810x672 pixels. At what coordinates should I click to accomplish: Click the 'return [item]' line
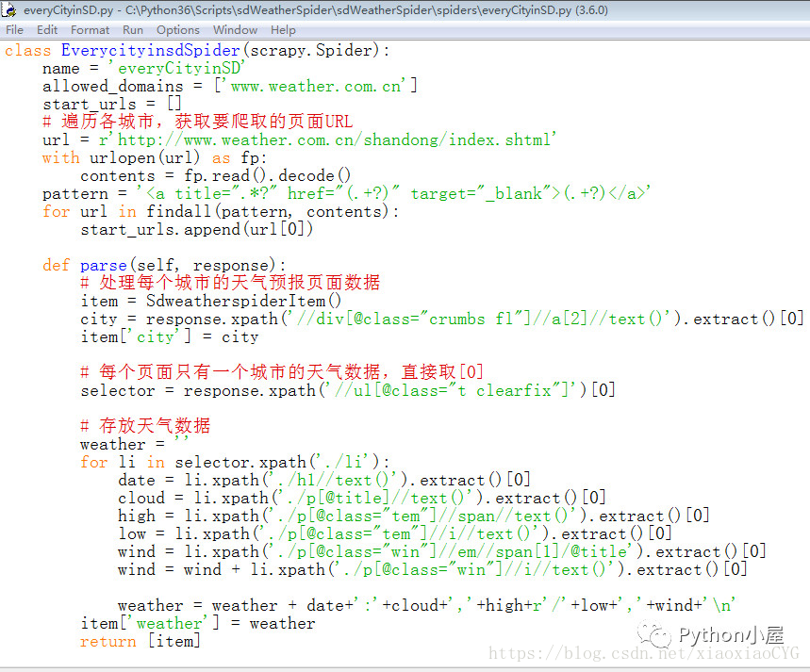point(140,641)
